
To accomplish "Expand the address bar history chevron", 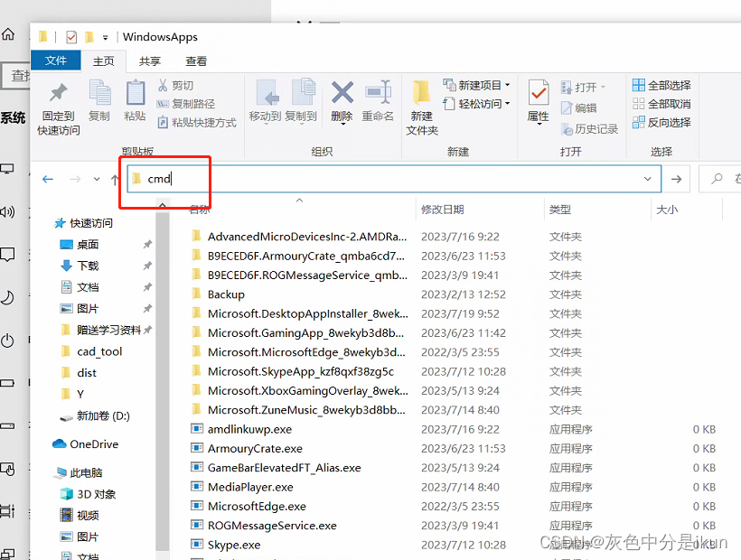I will click(647, 179).
